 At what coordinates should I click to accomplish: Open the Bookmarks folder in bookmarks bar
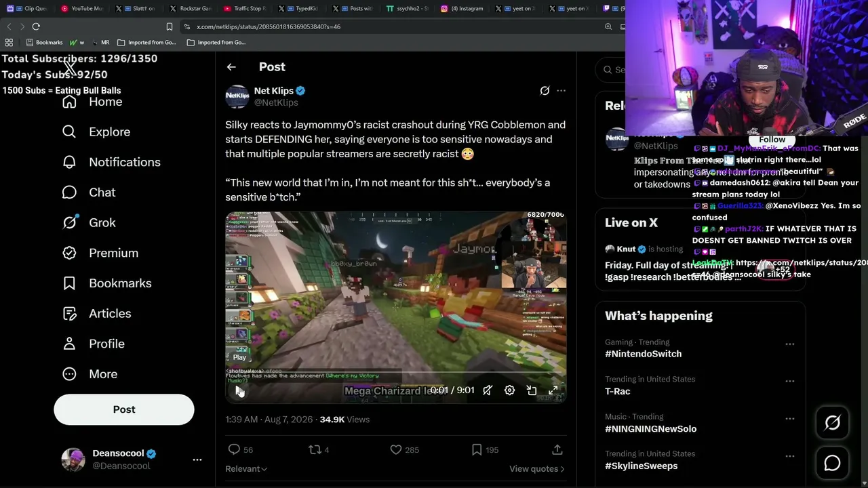pos(44,42)
